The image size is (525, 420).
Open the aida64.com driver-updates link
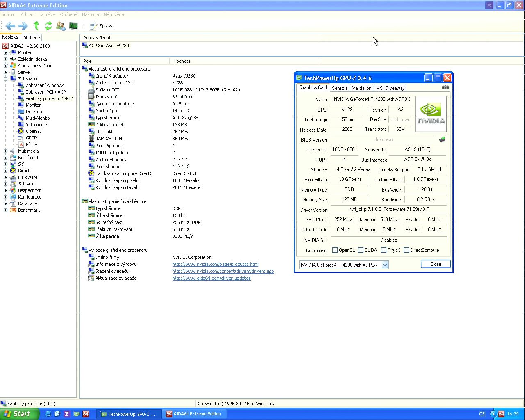tap(211, 278)
